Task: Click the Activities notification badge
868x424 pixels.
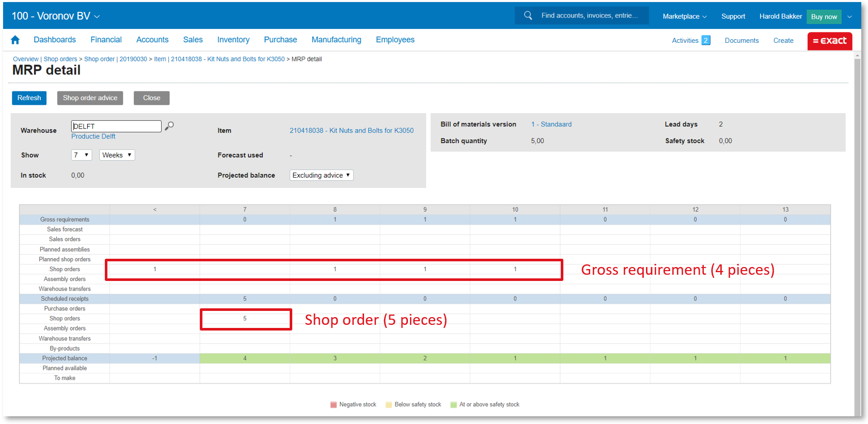Action: point(705,40)
